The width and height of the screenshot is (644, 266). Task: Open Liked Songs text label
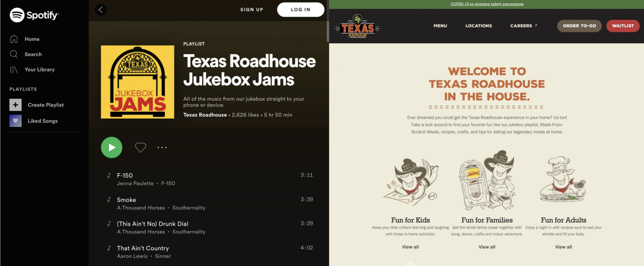click(43, 121)
